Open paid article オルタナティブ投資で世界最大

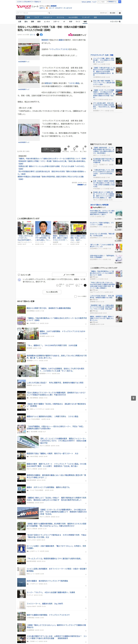102,224
